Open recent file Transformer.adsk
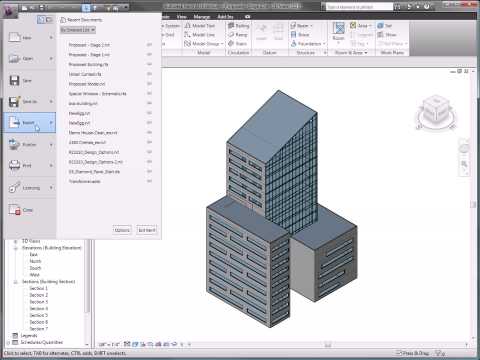Image resolution: width=480 pixels, height=360 pixels. tap(84, 181)
